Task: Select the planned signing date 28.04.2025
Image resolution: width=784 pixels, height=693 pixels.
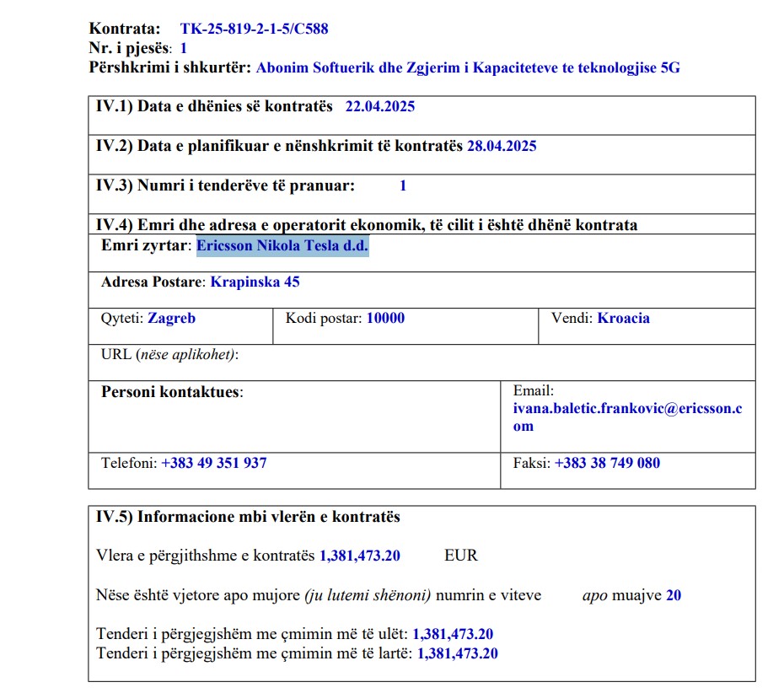Action: pyautogui.click(x=502, y=146)
